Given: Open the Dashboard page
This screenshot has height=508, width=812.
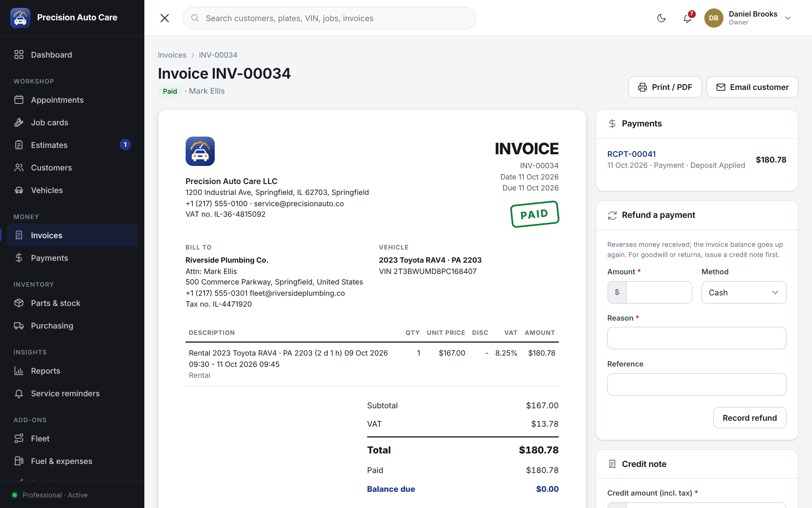Looking at the screenshot, I should 72,55.
